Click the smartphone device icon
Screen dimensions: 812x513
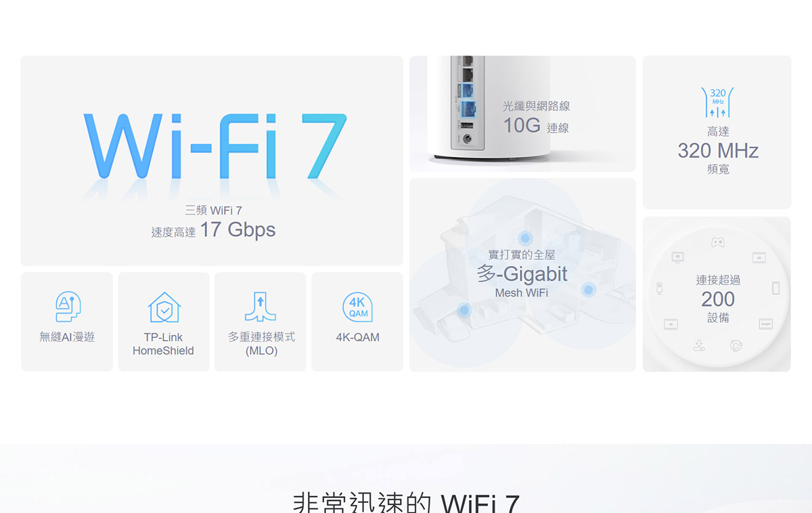(775, 289)
